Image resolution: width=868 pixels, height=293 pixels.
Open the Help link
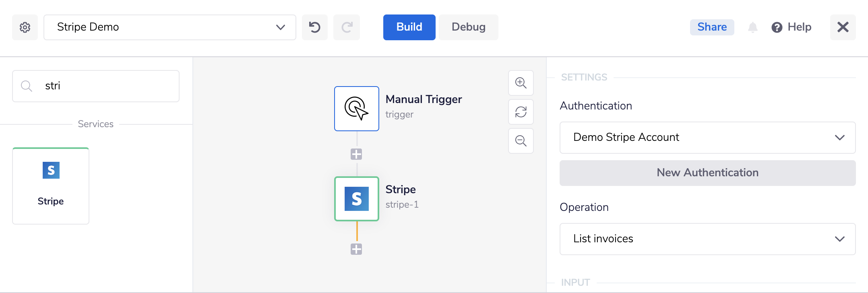(792, 27)
